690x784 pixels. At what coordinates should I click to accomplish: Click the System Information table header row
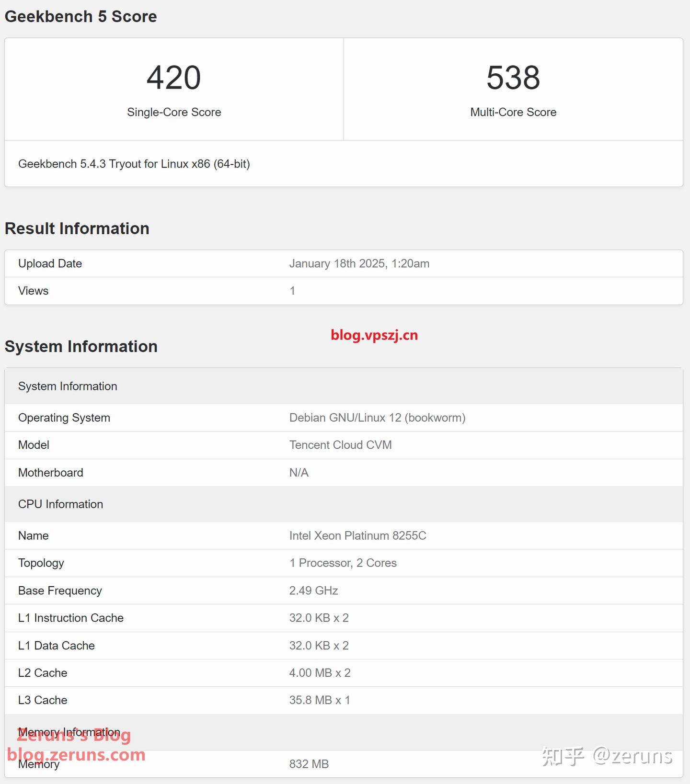pyautogui.click(x=68, y=386)
